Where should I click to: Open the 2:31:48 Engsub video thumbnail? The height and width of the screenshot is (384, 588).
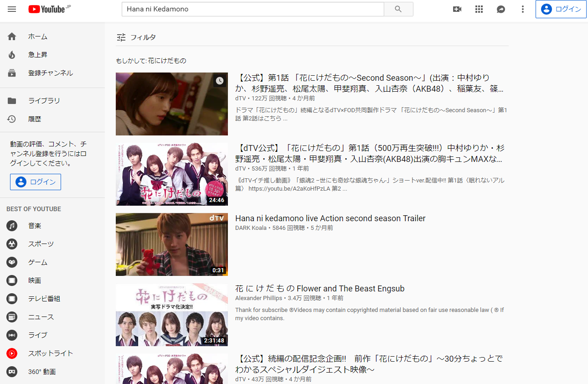pos(172,315)
